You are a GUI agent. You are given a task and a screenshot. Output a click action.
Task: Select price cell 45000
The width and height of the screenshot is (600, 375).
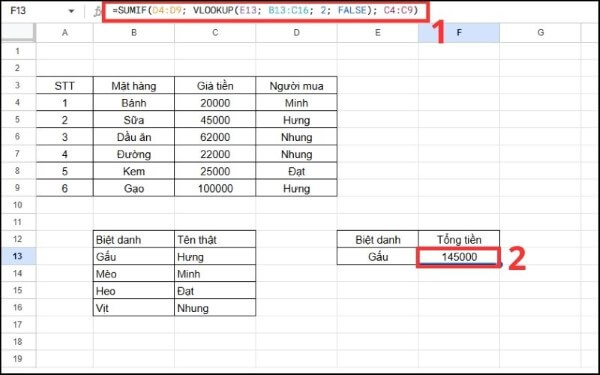click(215, 120)
